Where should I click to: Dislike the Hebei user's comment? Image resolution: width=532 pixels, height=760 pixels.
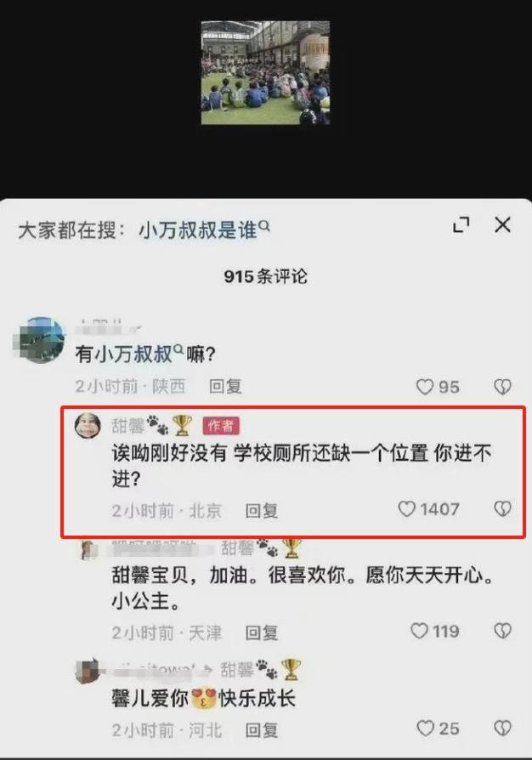coord(502,729)
